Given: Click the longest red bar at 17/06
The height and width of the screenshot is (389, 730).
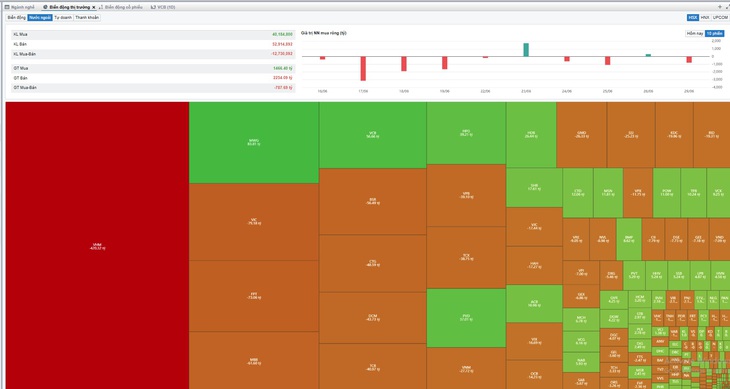Looking at the screenshot, I should tap(363, 68).
